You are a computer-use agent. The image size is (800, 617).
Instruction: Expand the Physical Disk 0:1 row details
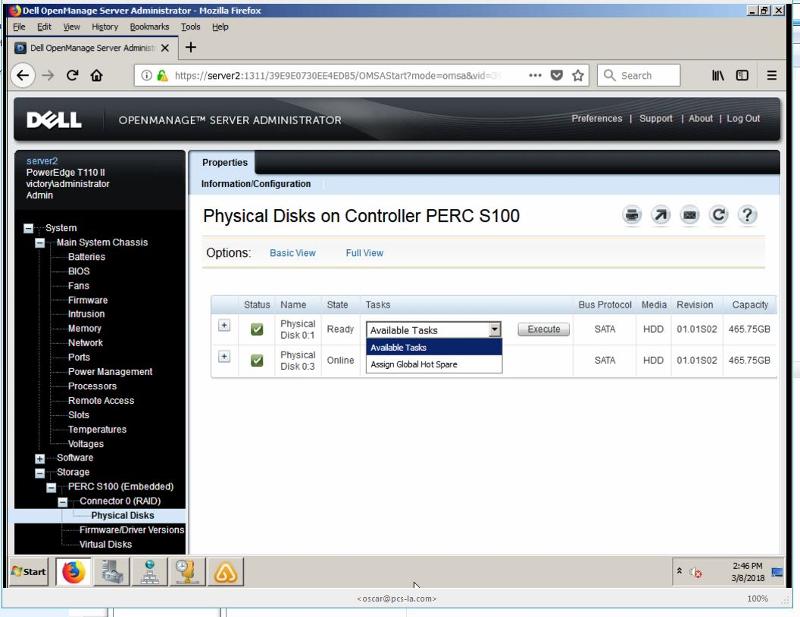[x=224, y=326]
